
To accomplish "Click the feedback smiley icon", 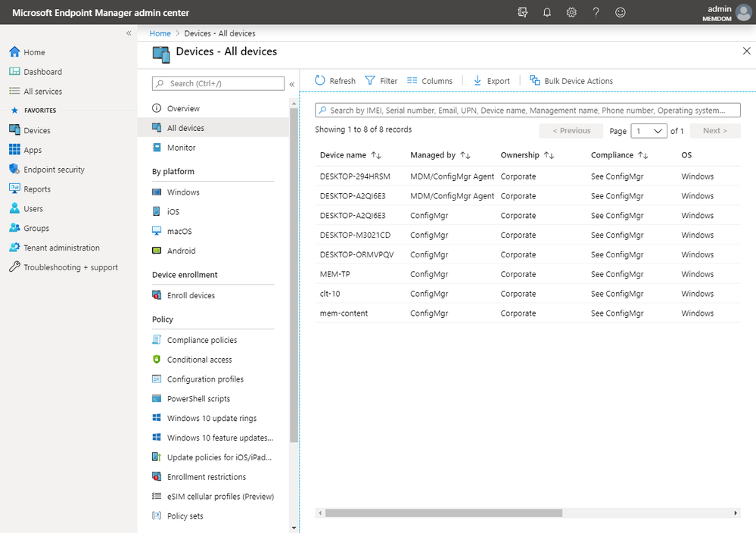I will [621, 13].
